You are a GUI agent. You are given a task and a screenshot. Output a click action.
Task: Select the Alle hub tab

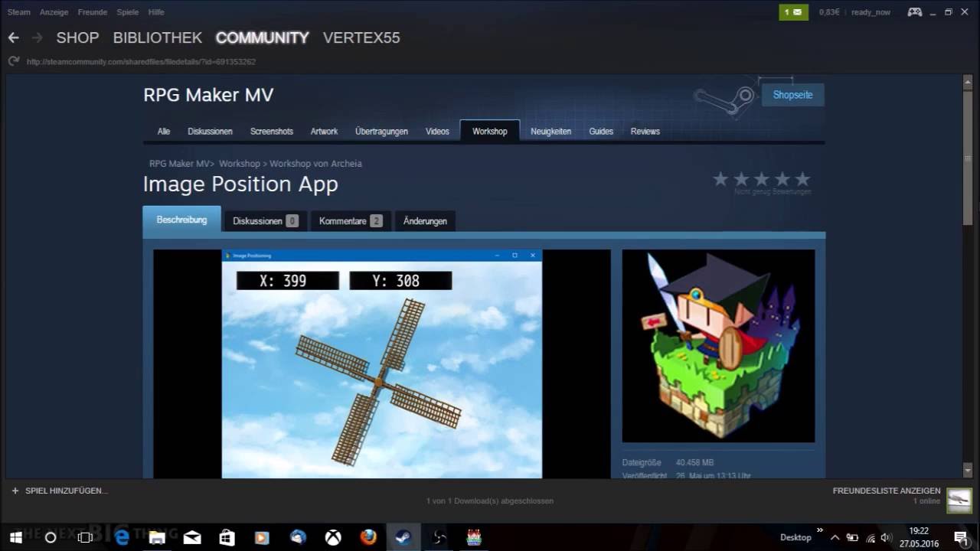click(164, 132)
